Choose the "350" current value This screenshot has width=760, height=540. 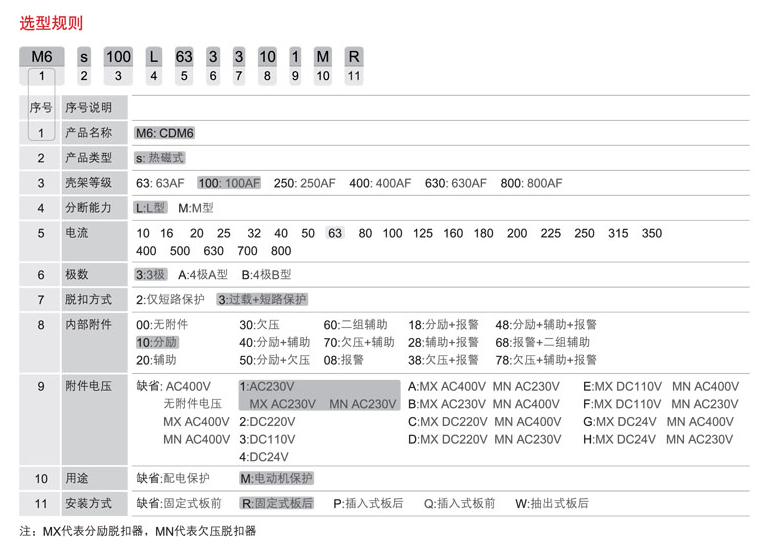651,234
